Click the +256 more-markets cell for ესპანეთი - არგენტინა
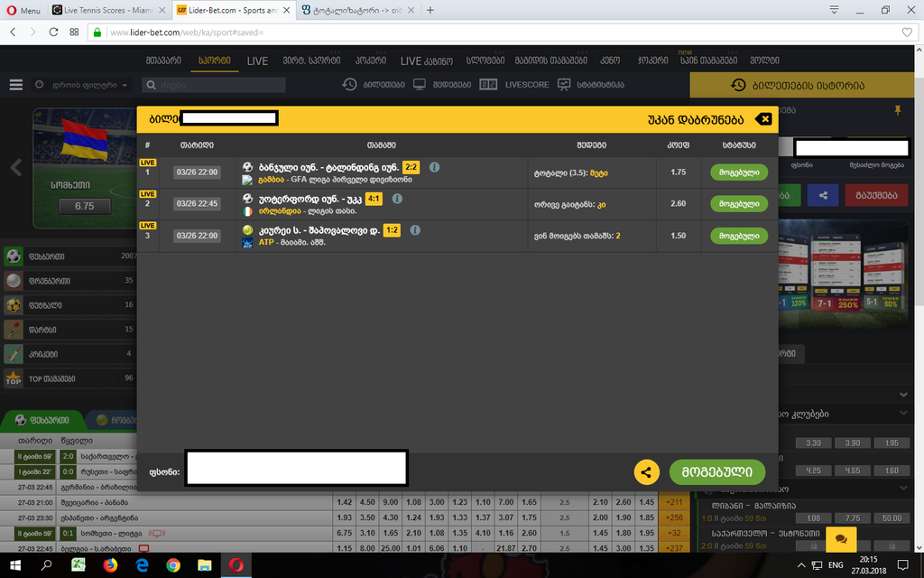Viewport: 924px width, 578px height. point(674,517)
